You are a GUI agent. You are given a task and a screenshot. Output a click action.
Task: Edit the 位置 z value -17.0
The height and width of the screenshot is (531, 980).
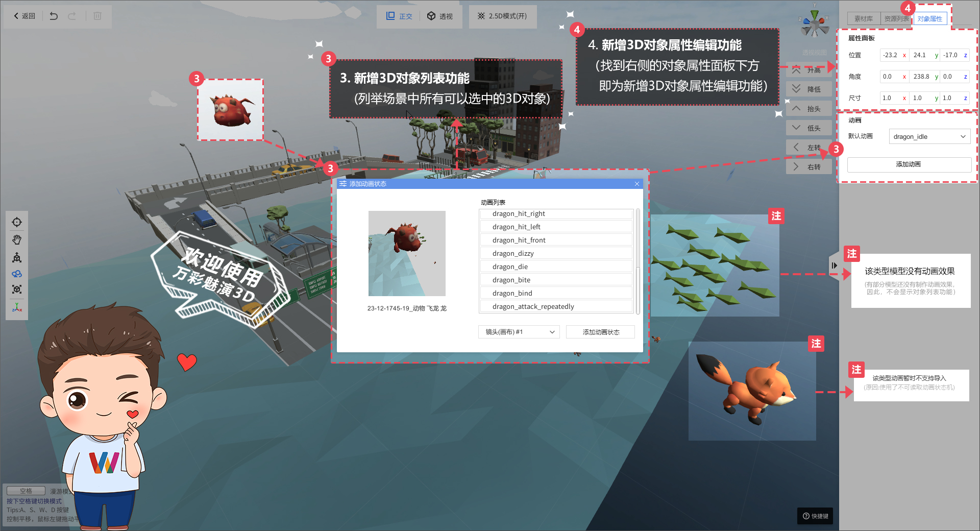[x=955, y=55]
